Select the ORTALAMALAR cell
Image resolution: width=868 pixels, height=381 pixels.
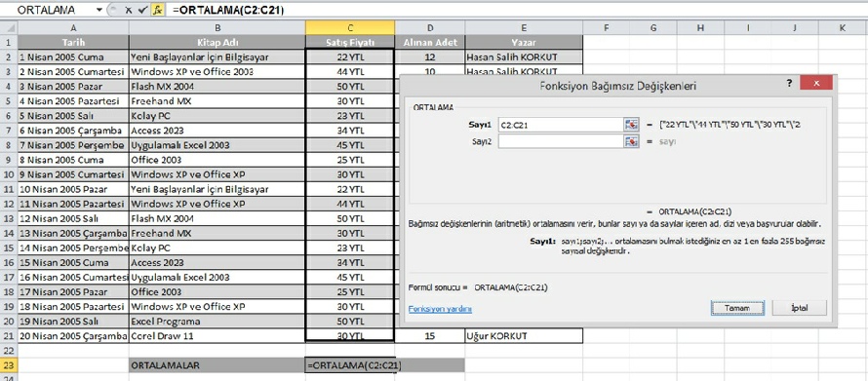coord(217,365)
